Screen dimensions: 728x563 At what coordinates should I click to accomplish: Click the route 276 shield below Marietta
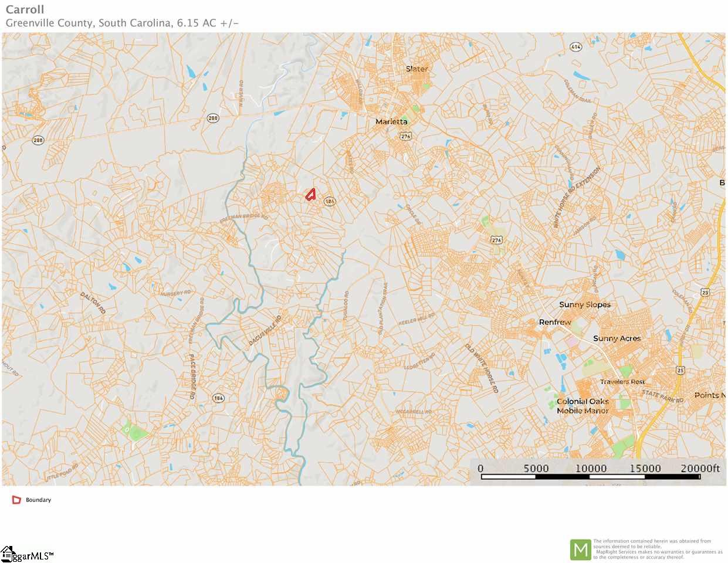coord(406,136)
